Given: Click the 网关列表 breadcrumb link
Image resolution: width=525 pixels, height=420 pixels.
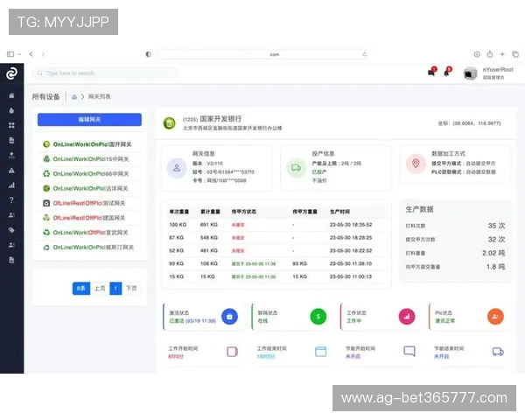Looking at the screenshot, I should [x=99, y=96].
